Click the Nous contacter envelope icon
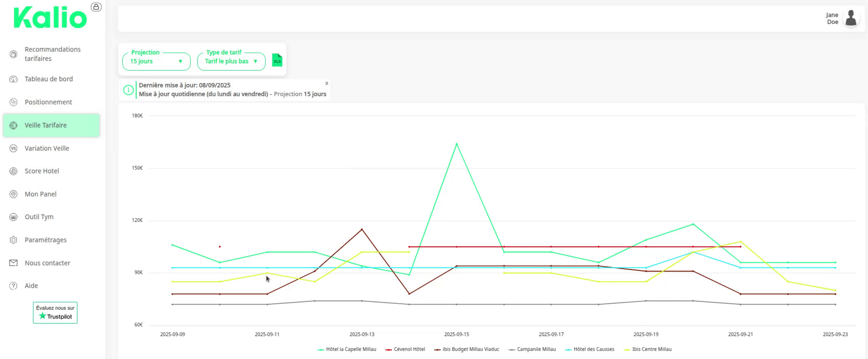The image size is (868, 359). [13, 263]
